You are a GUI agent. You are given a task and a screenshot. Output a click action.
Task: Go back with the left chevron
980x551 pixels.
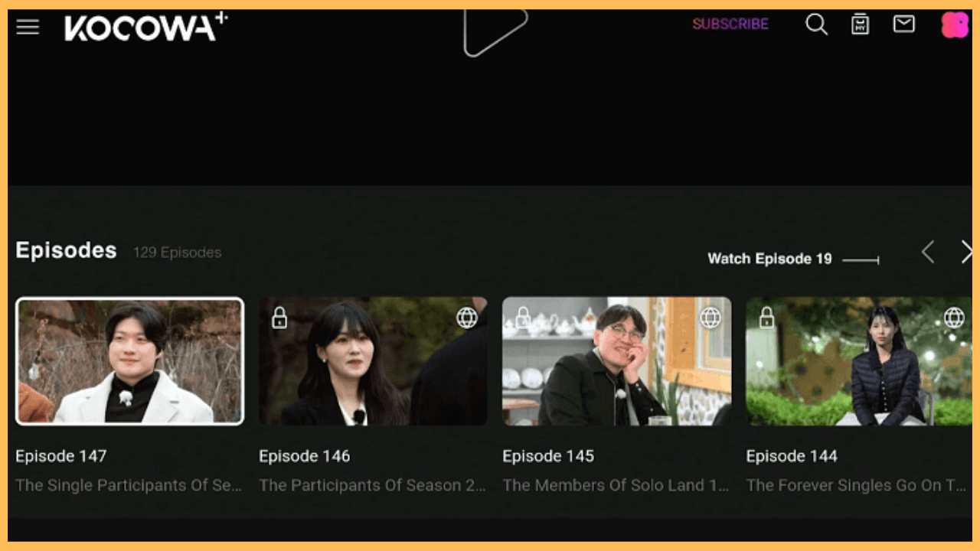pyautogui.click(x=927, y=252)
